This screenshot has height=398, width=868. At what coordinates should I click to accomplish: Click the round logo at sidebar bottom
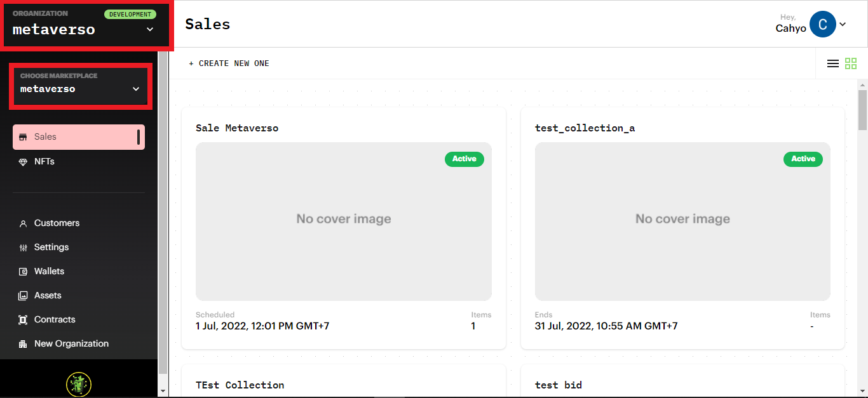tap(79, 385)
